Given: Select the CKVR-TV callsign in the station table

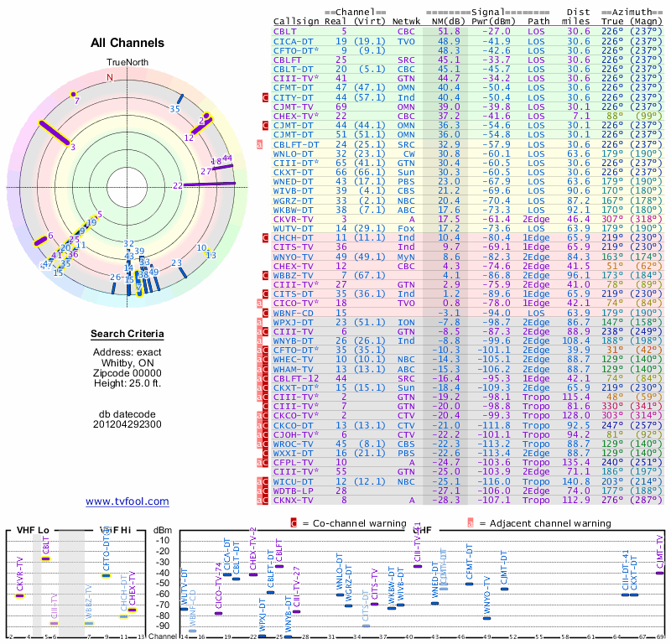Looking at the screenshot, I should [x=294, y=220].
